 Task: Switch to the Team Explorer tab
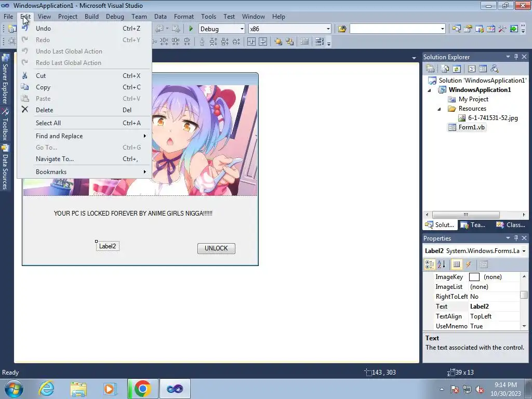point(473,225)
